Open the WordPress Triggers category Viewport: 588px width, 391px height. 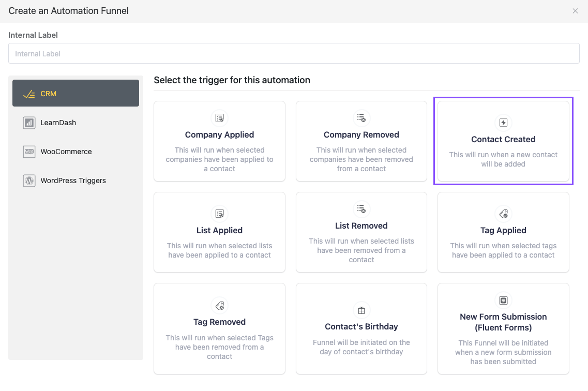point(73,181)
